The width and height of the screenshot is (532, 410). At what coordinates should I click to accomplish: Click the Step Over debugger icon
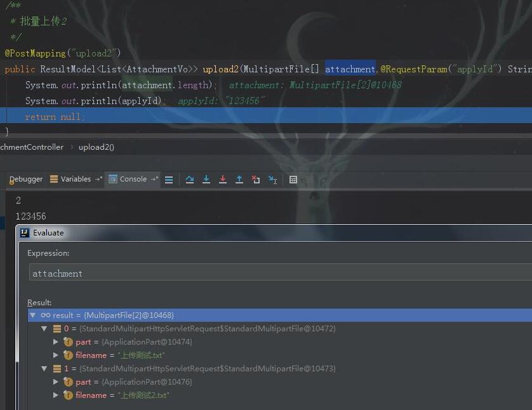pyautogui.click(x=190, y=180)
